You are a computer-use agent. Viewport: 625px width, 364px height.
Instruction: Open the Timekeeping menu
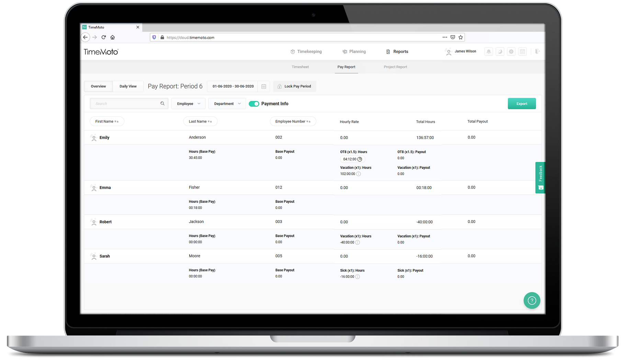tap(306, 52)
